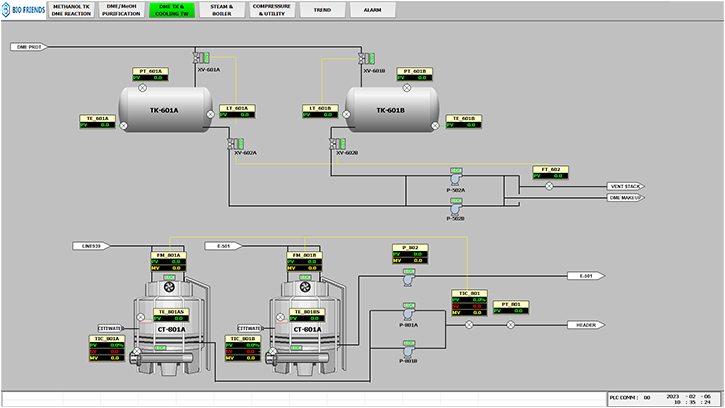This screenshot has width=725, height=408.
Task: Open TIC_801 controller faceplate
Action: tap(469, 303)
